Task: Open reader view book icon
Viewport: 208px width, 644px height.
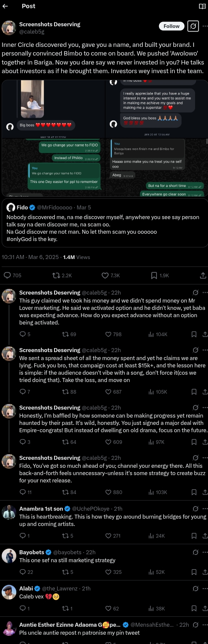Action: (x=202, y=6)
